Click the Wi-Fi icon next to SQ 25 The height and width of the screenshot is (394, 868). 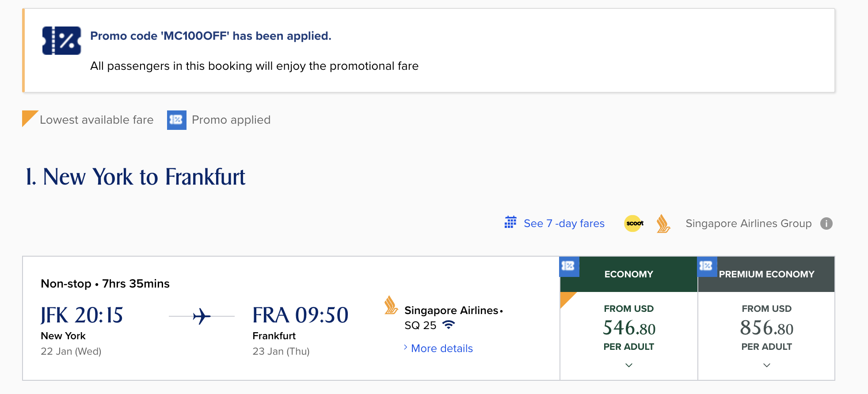click(449, 325)
